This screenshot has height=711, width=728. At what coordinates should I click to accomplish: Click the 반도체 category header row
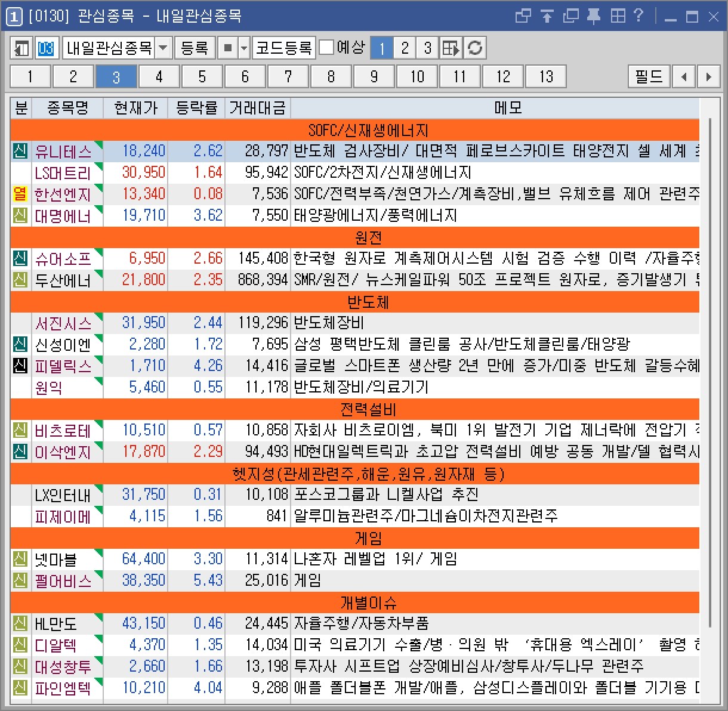[x=354, y=301]
